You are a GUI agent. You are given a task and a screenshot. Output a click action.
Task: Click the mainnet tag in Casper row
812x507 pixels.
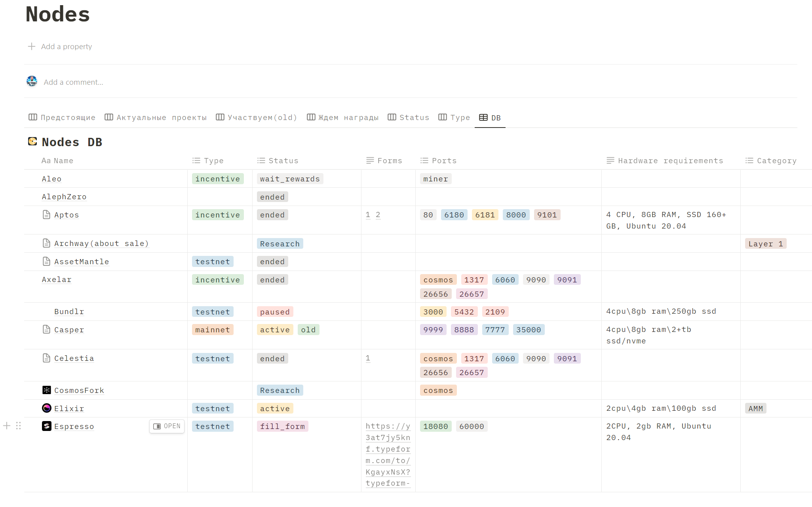pos(213,330)
